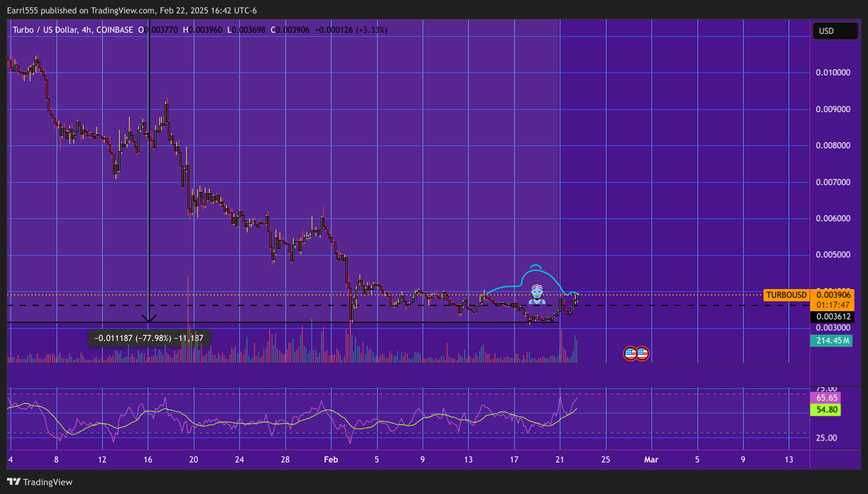Click the 0.003906 current price tag
Viewport: 868px width, 494px height.
[833, 295]
